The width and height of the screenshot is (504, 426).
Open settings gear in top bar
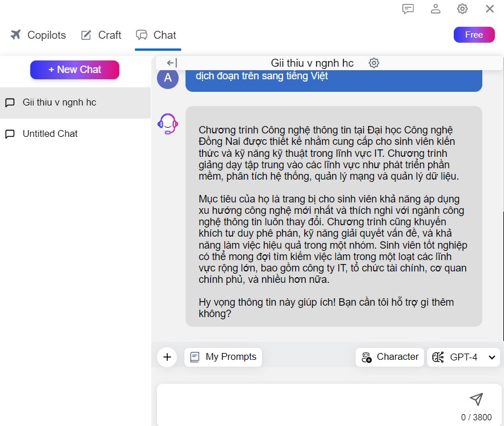point(462,9)
